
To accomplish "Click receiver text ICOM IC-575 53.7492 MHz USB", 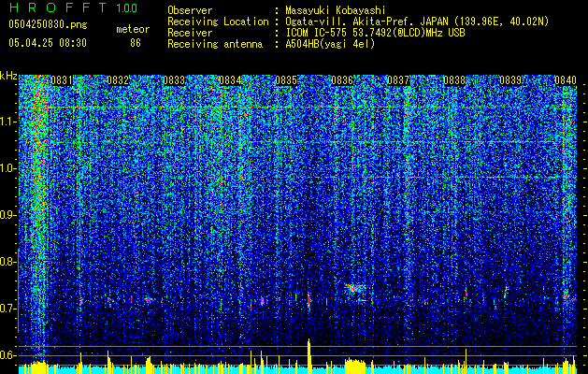I will [375, 33].
